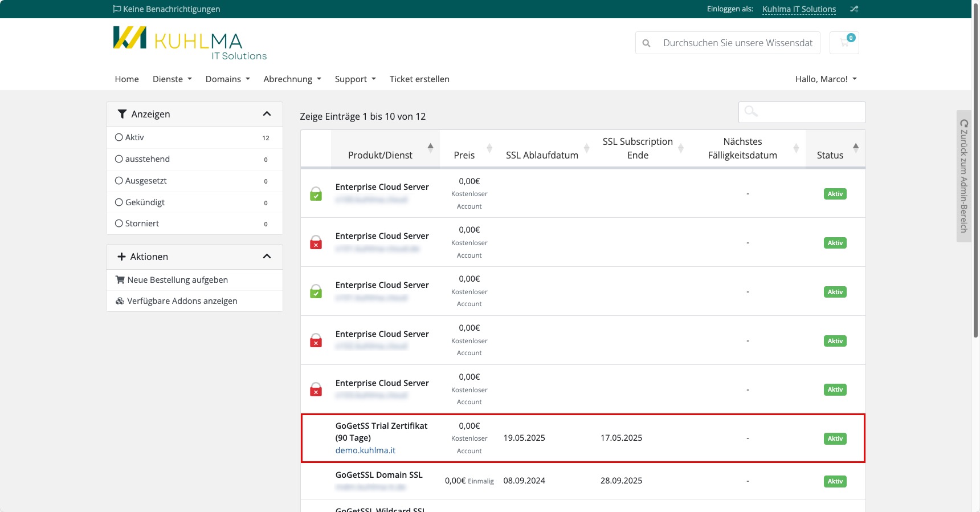Click the Aktiv count badge 12
980x512 pixels.
click(266, 138)
